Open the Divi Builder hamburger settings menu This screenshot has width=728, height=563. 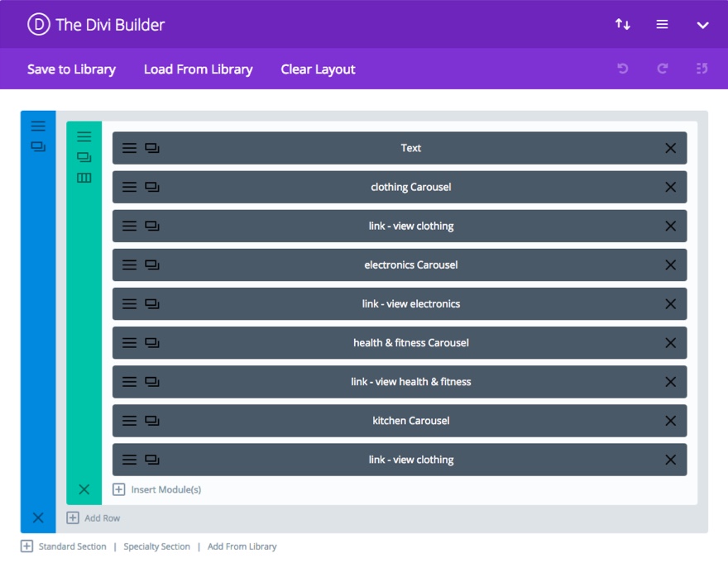click(x=662, y=24)
